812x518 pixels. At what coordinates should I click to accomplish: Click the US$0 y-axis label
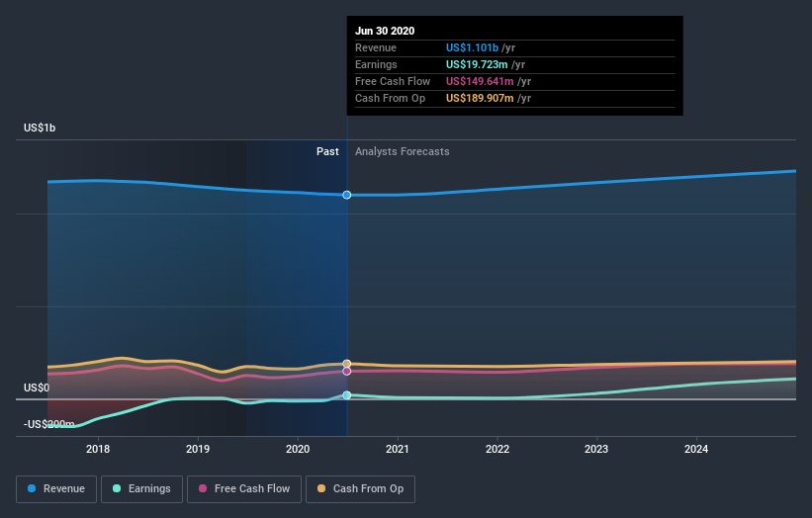(37, 388)
